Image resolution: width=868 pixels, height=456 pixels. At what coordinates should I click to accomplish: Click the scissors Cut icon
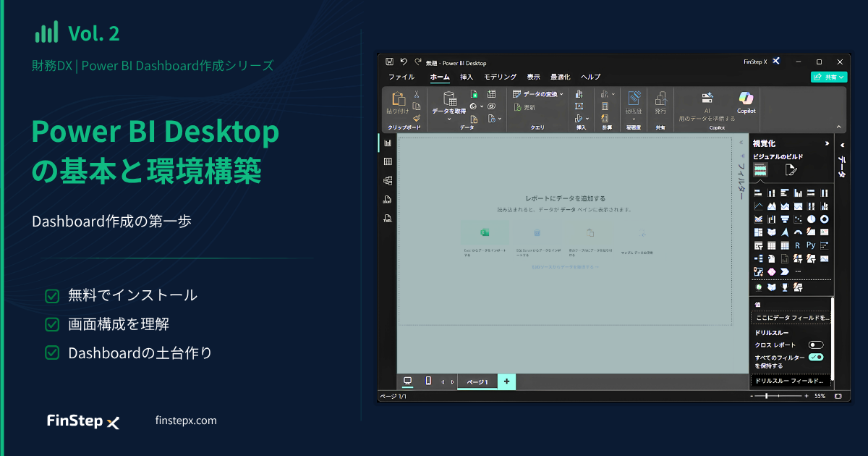417,94
